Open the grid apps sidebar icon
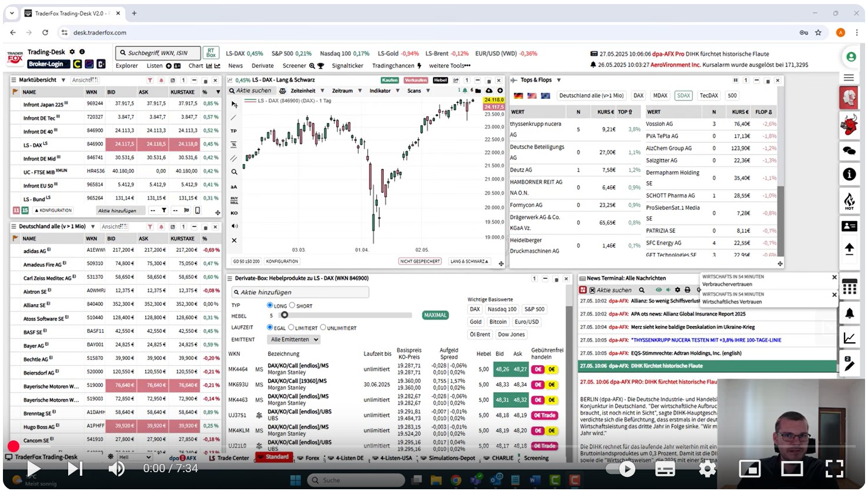This screenshot has width=868, height=491. pyautogui.click(x=849, y=288)
